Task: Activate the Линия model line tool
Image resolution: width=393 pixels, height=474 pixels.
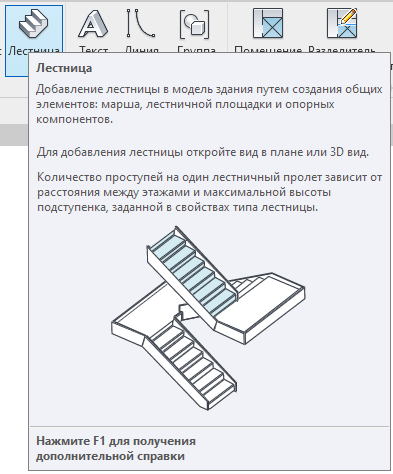Action: (141, 30)
